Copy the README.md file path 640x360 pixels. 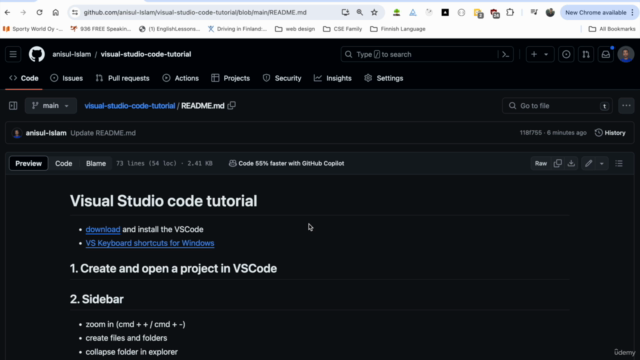pyautogui.click(x=232, y=106)
